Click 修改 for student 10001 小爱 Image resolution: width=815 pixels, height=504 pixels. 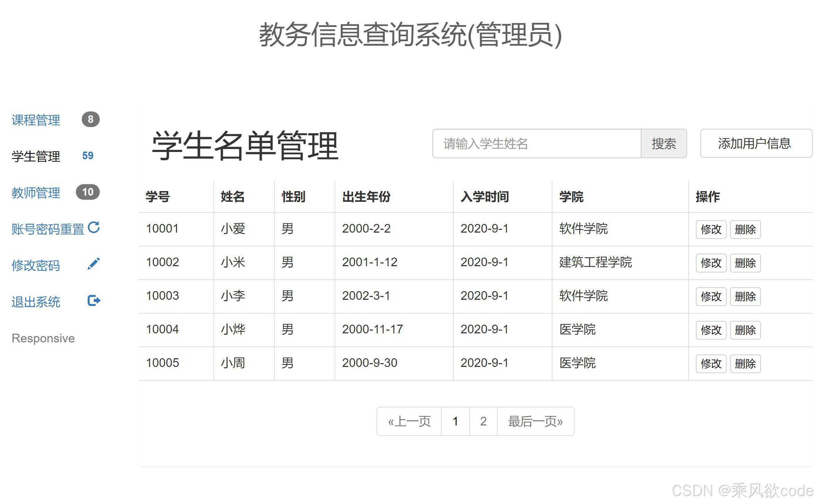coord(710,229)
